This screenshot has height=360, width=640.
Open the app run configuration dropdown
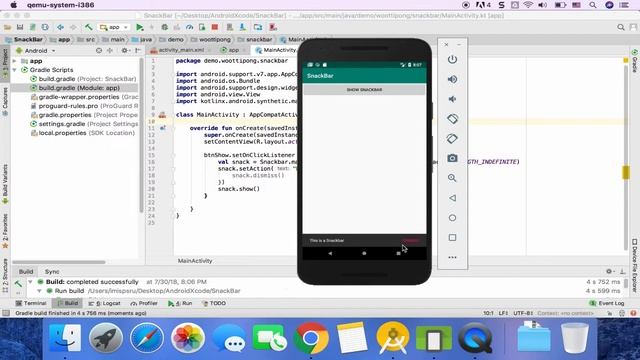point(114,27)
